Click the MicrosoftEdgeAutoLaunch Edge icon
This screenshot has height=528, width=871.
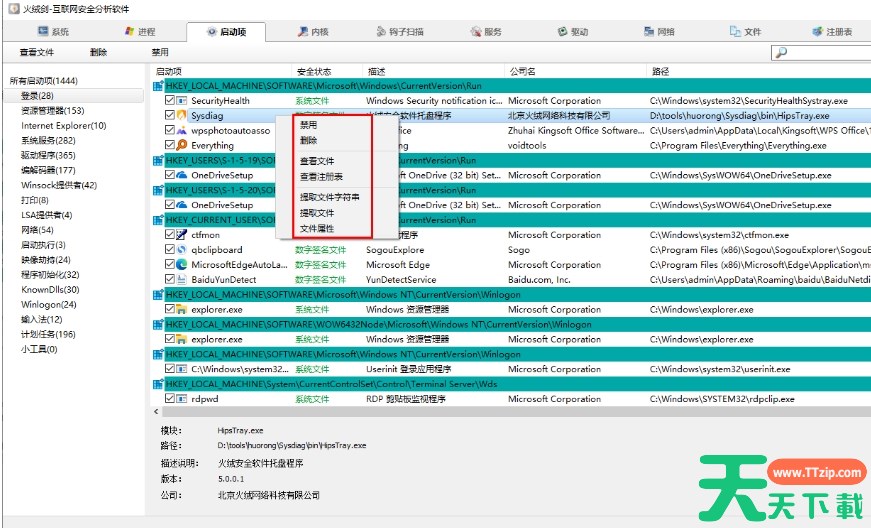182,265
